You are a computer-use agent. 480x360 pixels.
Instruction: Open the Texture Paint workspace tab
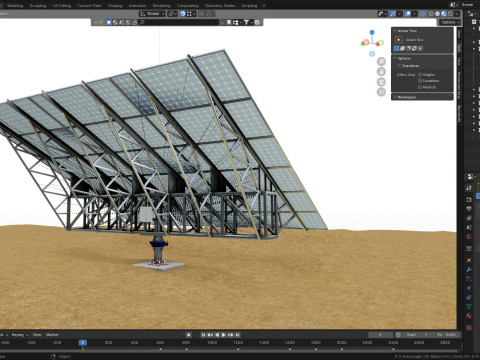89,6
